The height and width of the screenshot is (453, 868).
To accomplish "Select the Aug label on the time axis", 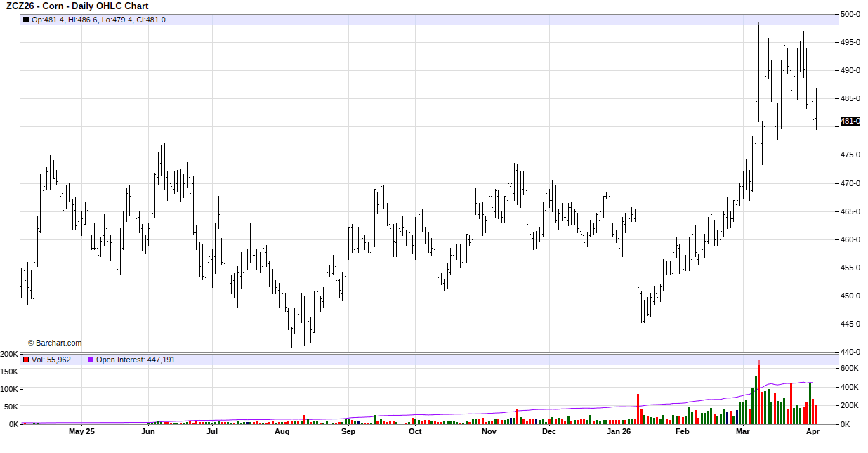I will coord(282,432).
